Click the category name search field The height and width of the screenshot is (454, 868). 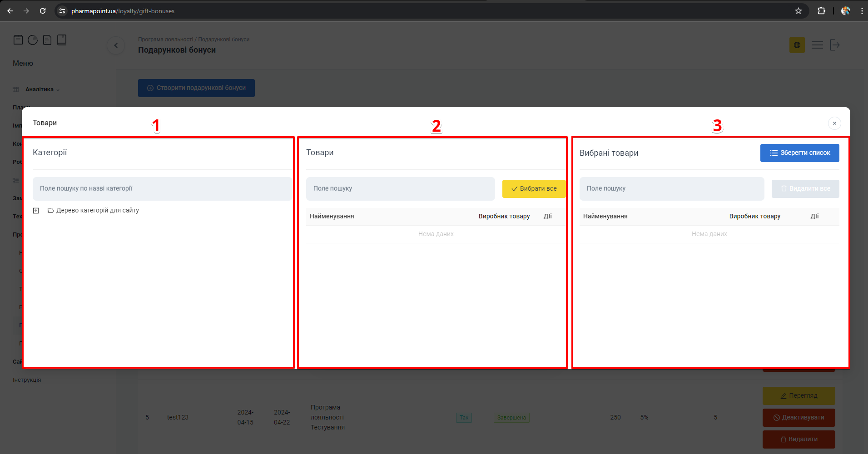162,189
